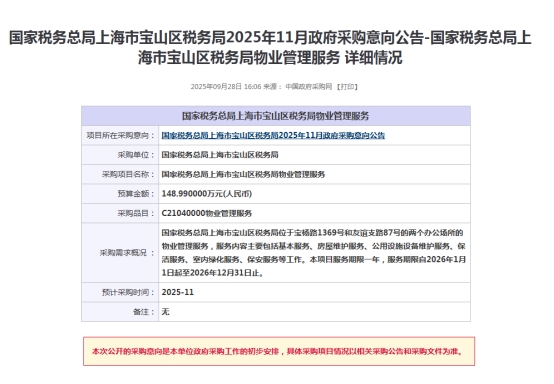Select the publish date 2025年09月28日 16:06

[x=226, y=87]
